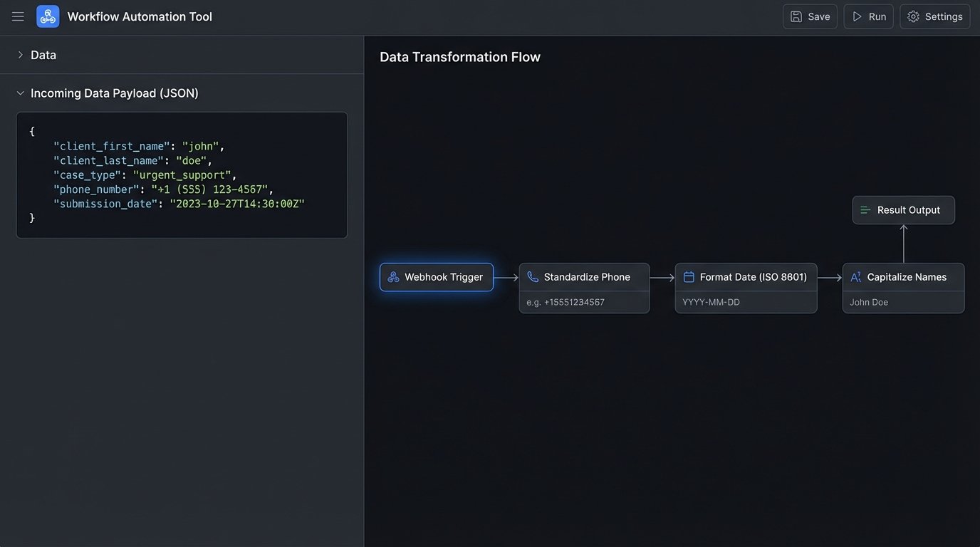The height and width of the screenshot is (547, 980).
Task: Select the Standardize Phone node label
Action: [587, 277]
